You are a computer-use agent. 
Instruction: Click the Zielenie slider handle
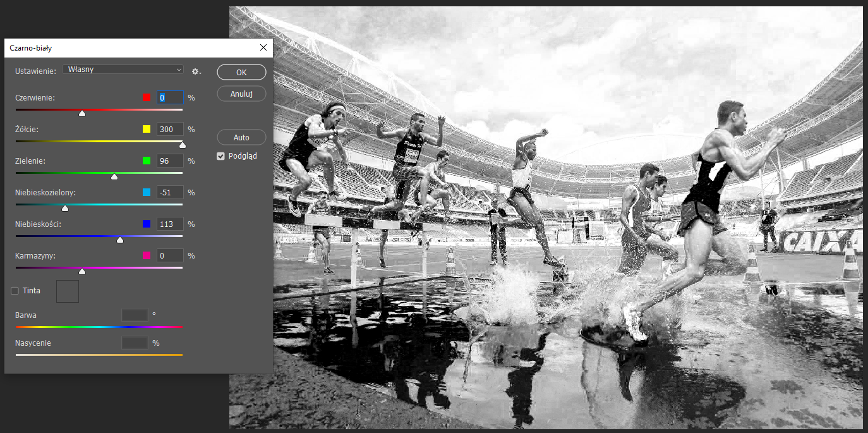click(x=114, y=176)
